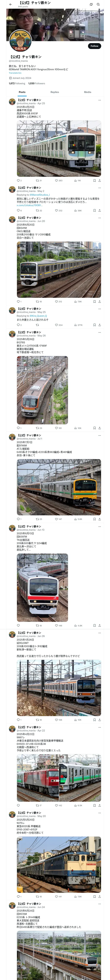The image size is (110, 980).
Task: Switch to the Replies tab
Action: click(x=55, y=92)
